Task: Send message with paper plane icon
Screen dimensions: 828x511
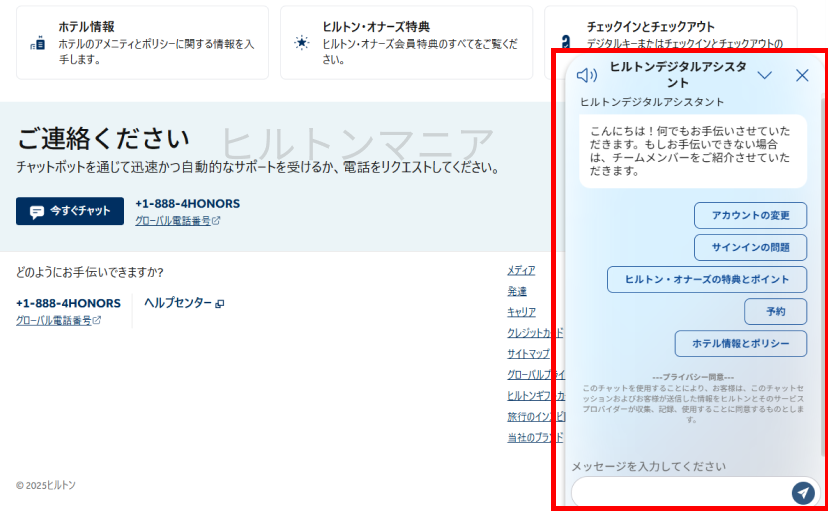Action: point(803,493)
